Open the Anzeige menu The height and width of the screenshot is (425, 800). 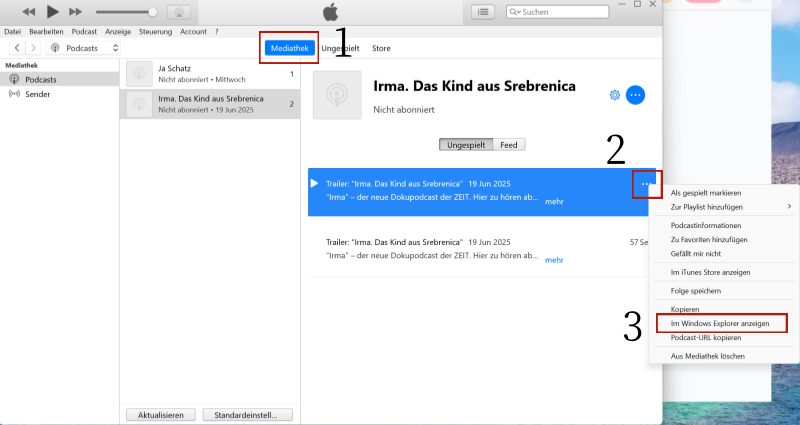pyautogui.click(x=118, y=32)
